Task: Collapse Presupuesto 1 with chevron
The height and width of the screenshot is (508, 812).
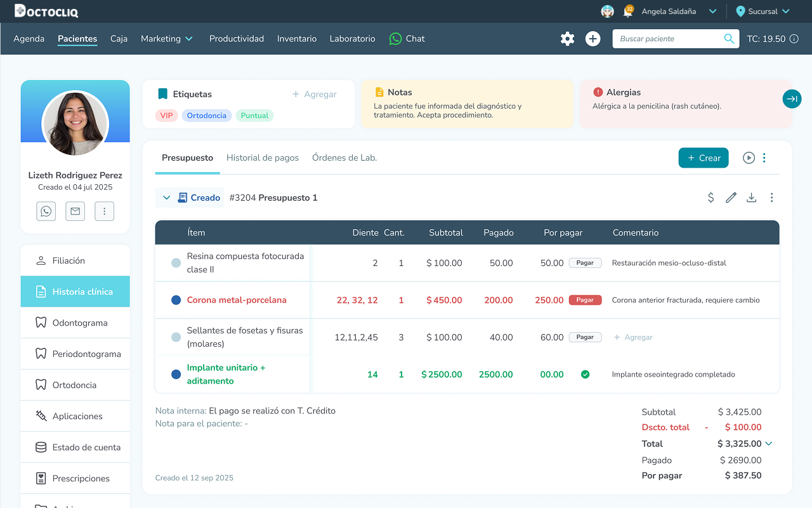Action: 166,197
